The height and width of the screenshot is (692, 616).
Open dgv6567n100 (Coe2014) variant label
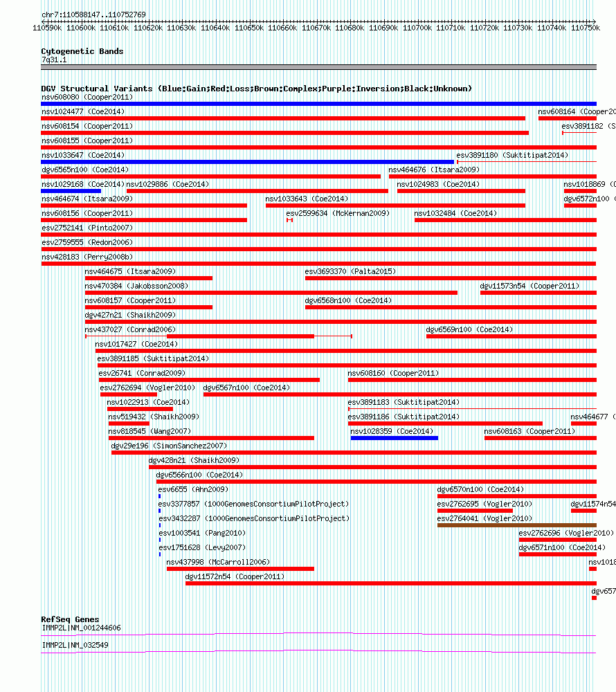pyautogui.click(x=246, y=388)
